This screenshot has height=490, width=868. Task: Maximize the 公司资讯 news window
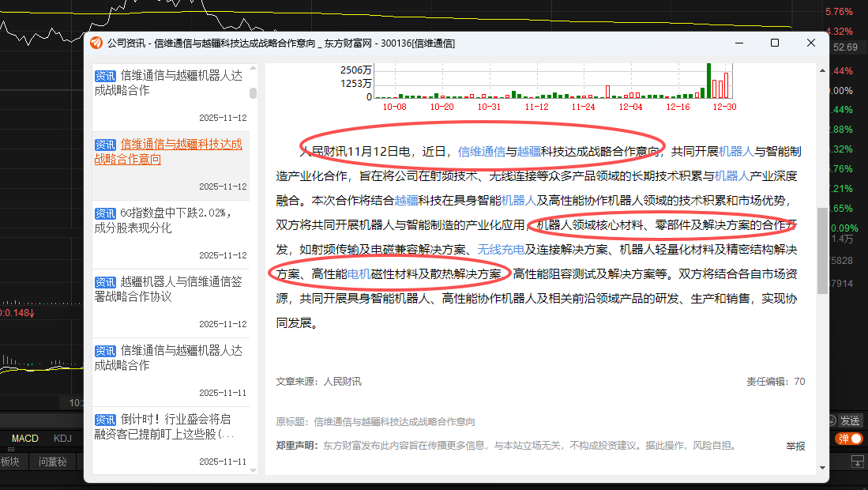(775, 43)
